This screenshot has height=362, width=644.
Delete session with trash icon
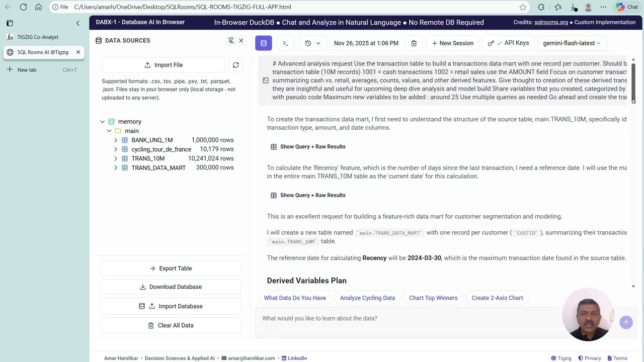414,43
